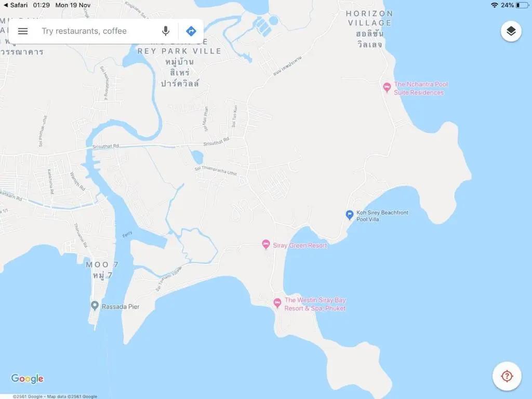Tap the battery indicator in status bar

pos(522,5)
